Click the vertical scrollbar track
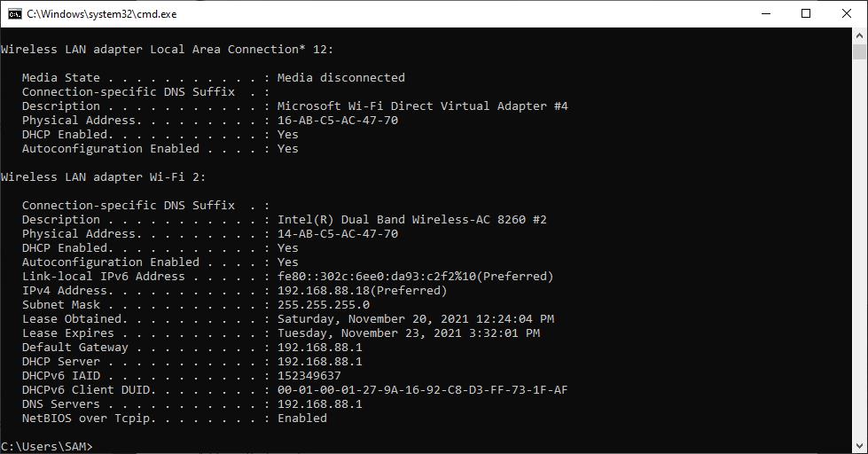Screen dimensions: 868x454 (x=860, y=248)
